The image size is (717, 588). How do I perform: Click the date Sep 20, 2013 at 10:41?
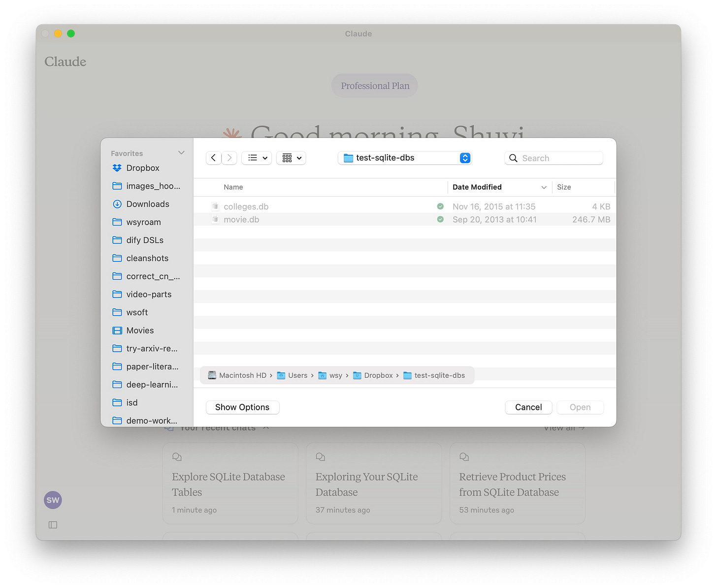tap(494, 220)
